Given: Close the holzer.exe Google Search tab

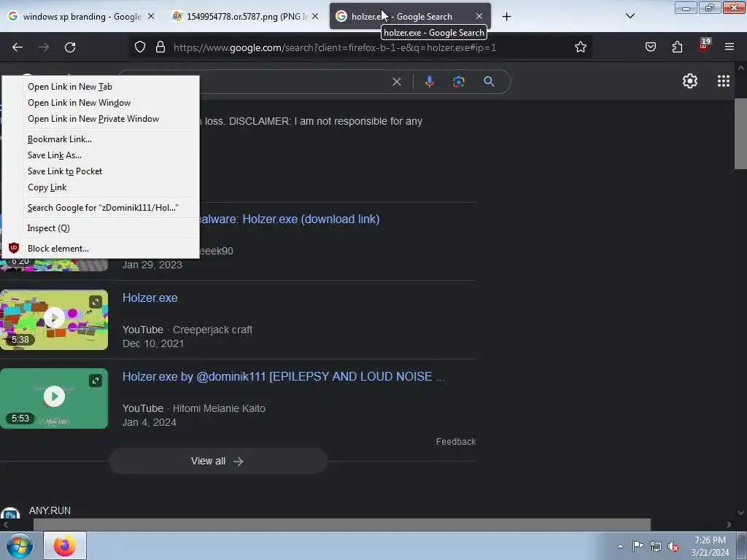Looking at the screenshot, I should (479, 17).
